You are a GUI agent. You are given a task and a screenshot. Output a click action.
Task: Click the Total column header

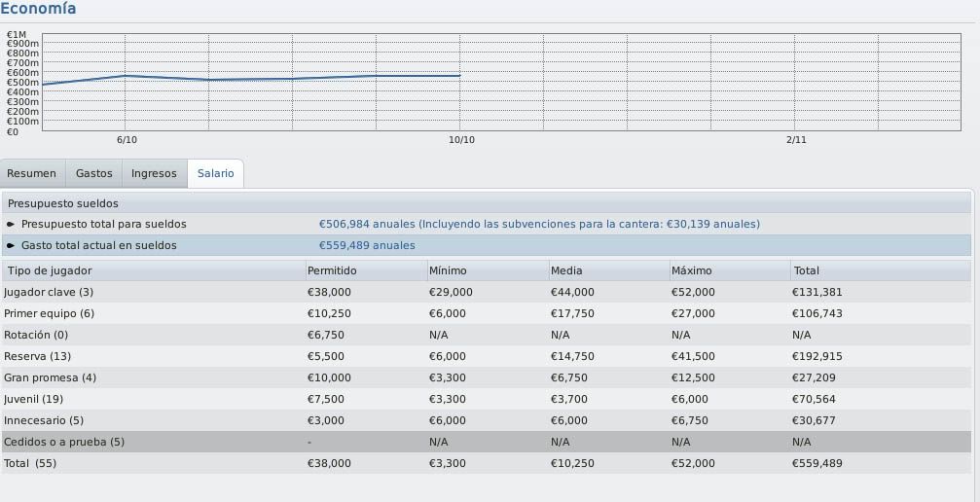pos(882,270)
